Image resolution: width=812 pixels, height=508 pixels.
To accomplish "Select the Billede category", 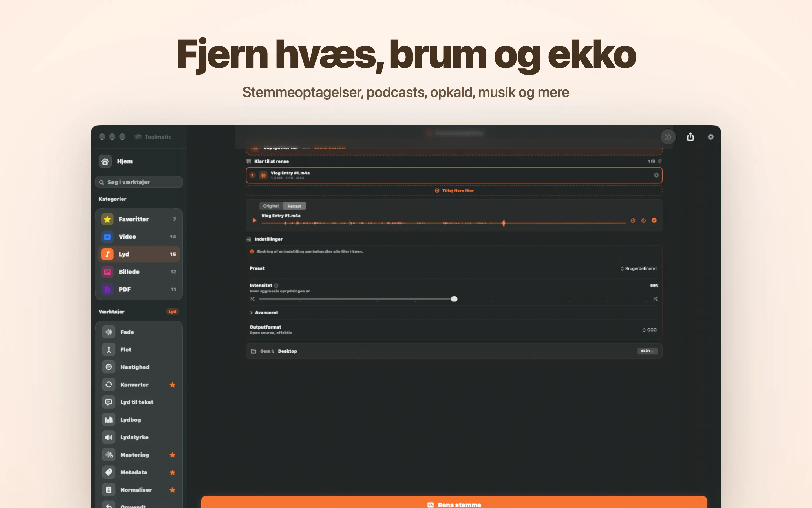I will pos(139,272).
